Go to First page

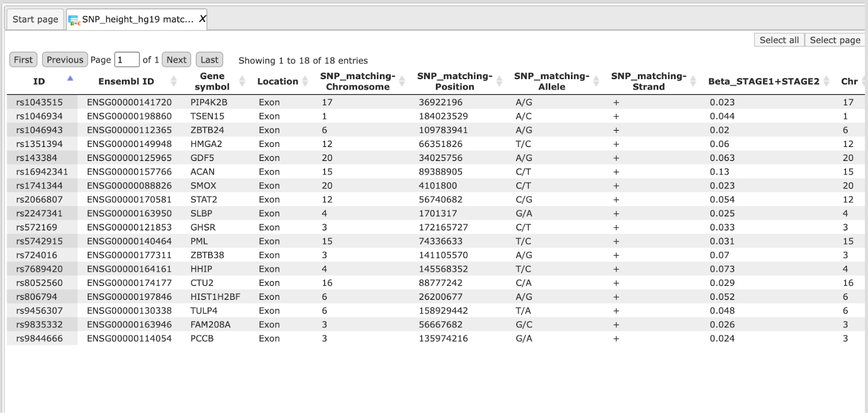[x=23, y=60]
